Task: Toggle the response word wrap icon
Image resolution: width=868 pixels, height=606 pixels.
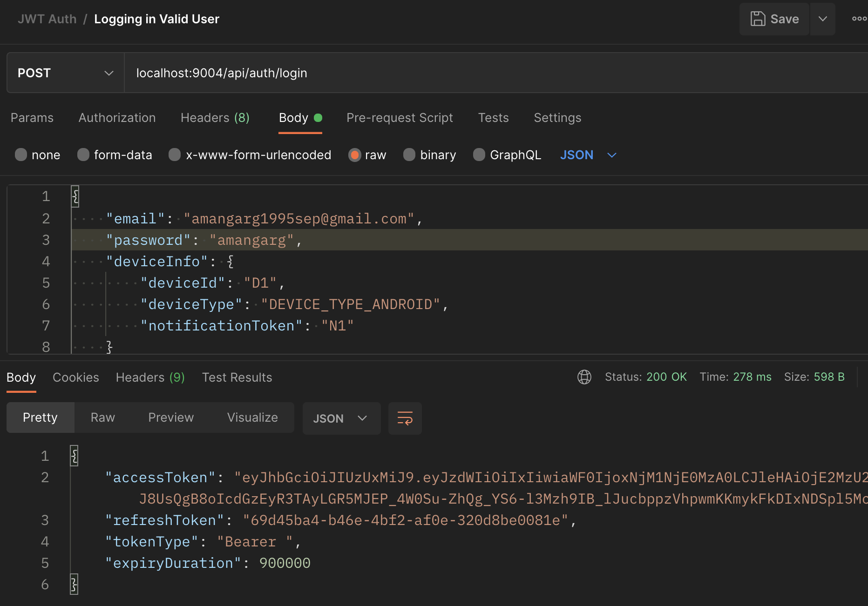Action: 405,418
